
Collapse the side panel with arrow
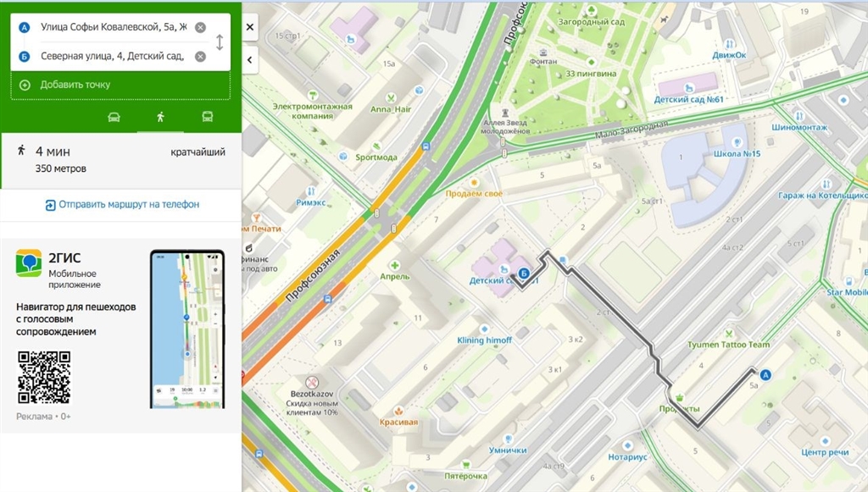tap(250, 59)
